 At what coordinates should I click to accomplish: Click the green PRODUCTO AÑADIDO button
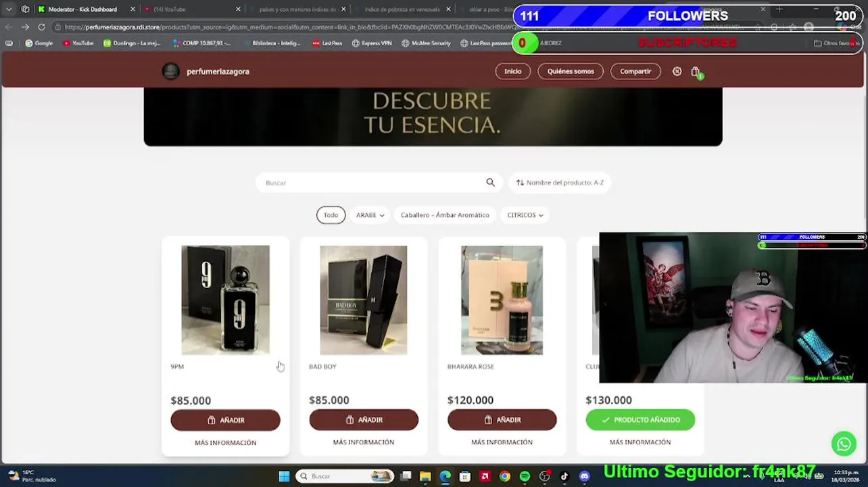[x=640, y=420]
